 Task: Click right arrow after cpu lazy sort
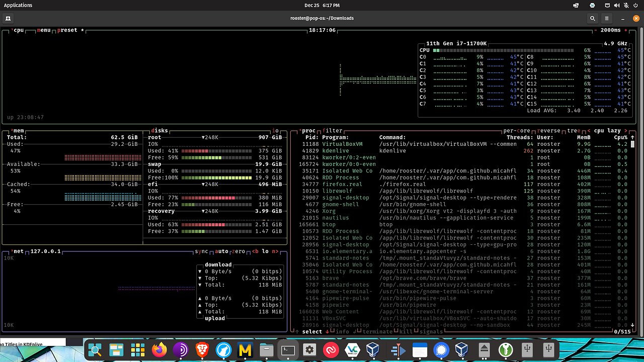[x=625, y=131]
